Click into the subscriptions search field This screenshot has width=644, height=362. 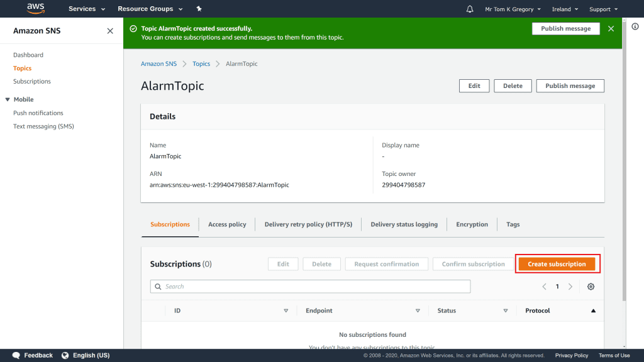[x=311, y=287]
